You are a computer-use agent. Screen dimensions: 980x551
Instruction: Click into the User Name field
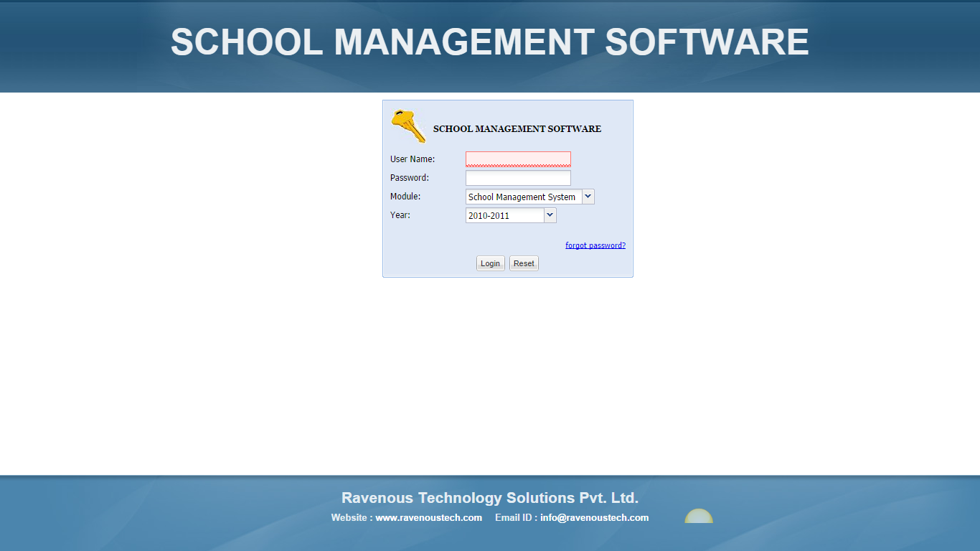coord(518,159)
